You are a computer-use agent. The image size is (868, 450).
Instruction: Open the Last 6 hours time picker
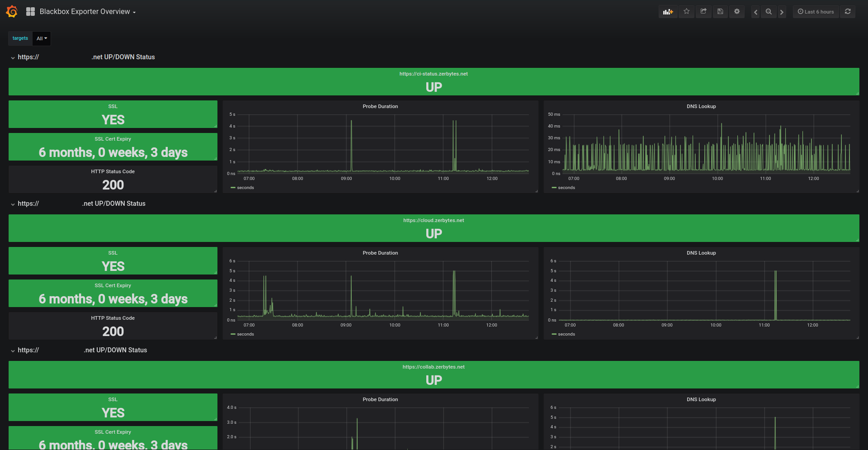click(x=816, y=12)
